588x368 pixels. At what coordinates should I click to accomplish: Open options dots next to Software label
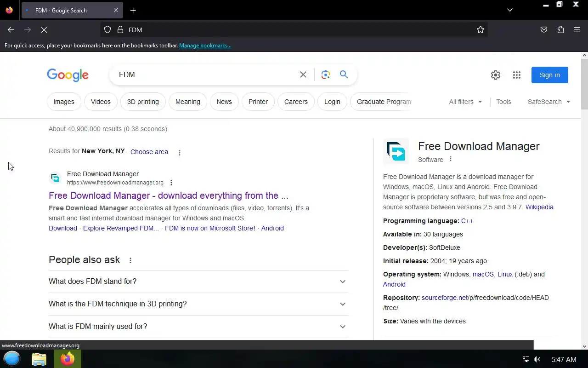pos(451,159)
